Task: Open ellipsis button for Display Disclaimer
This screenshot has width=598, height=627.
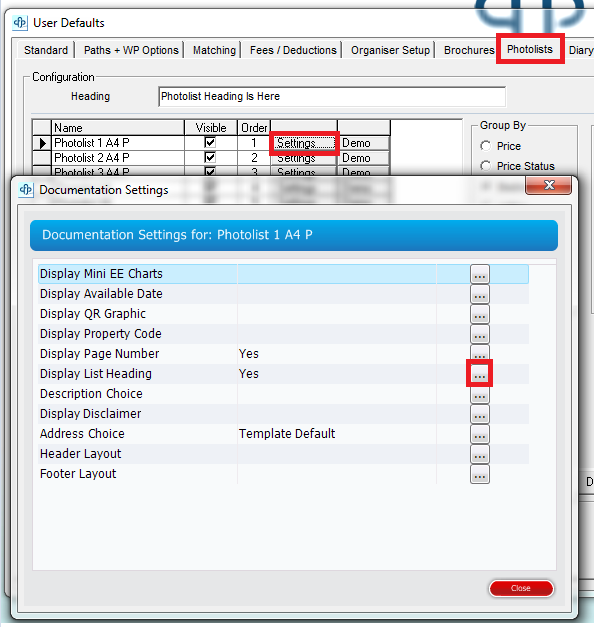Action: click(x=480, y=414)
